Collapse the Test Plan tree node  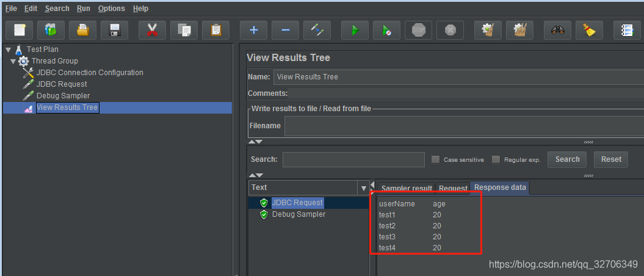[8, 49]
